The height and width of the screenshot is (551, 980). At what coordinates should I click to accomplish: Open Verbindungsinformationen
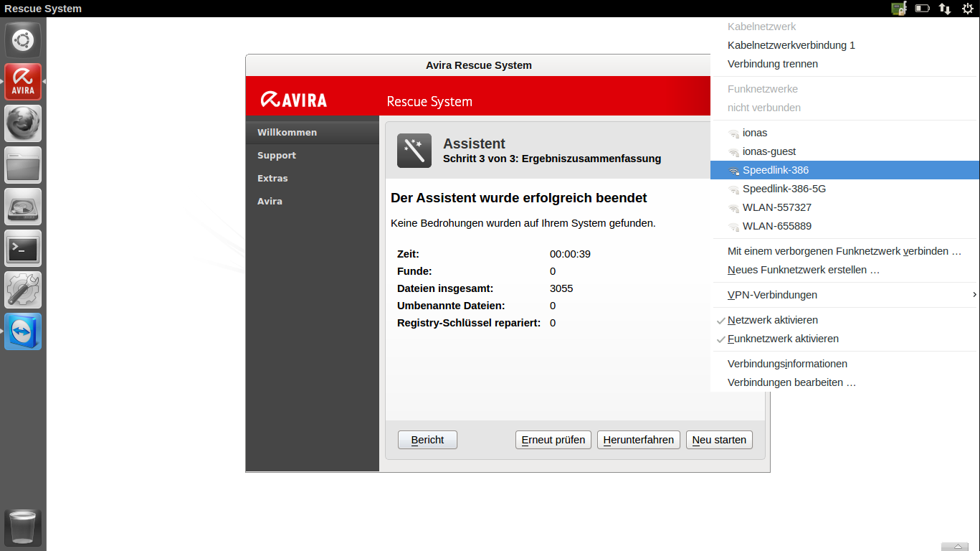845,364
